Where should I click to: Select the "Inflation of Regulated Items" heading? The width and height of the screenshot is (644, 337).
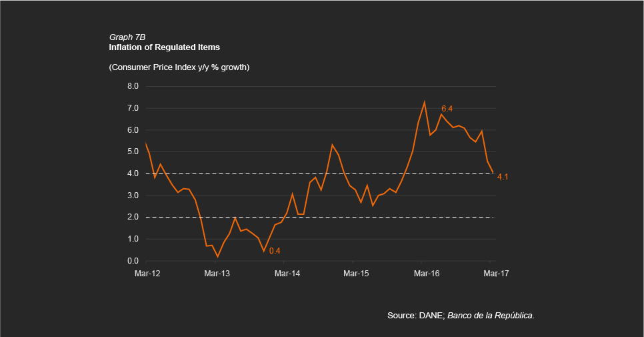click(164, 47)
